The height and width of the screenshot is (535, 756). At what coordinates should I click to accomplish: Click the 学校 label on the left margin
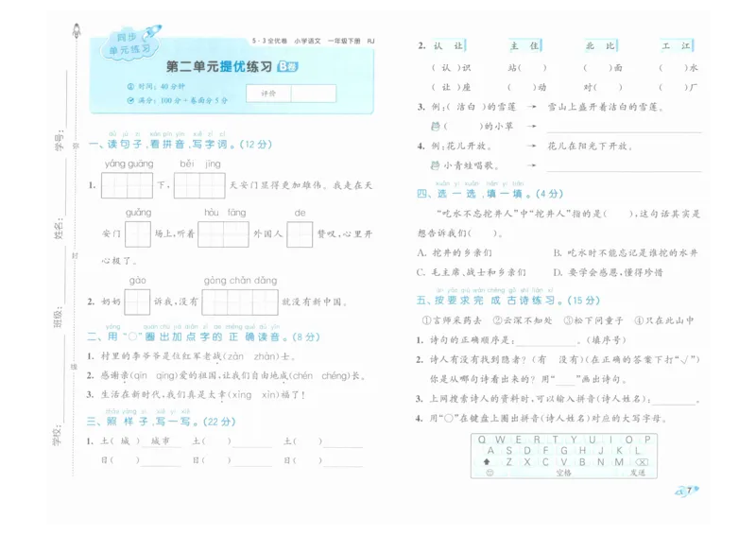(x=58, y=435)
